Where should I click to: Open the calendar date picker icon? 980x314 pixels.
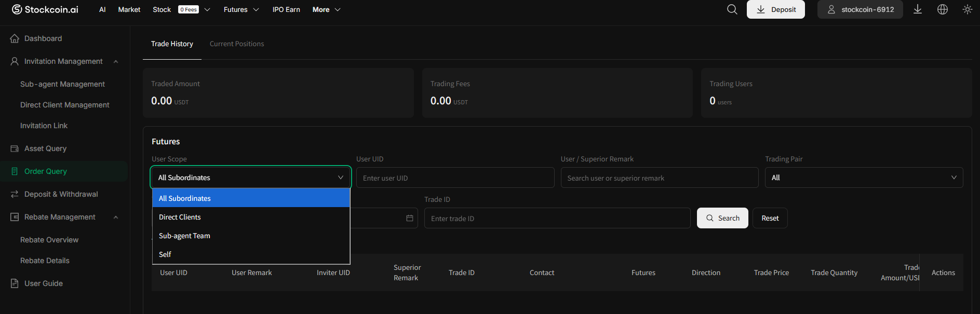410,218
